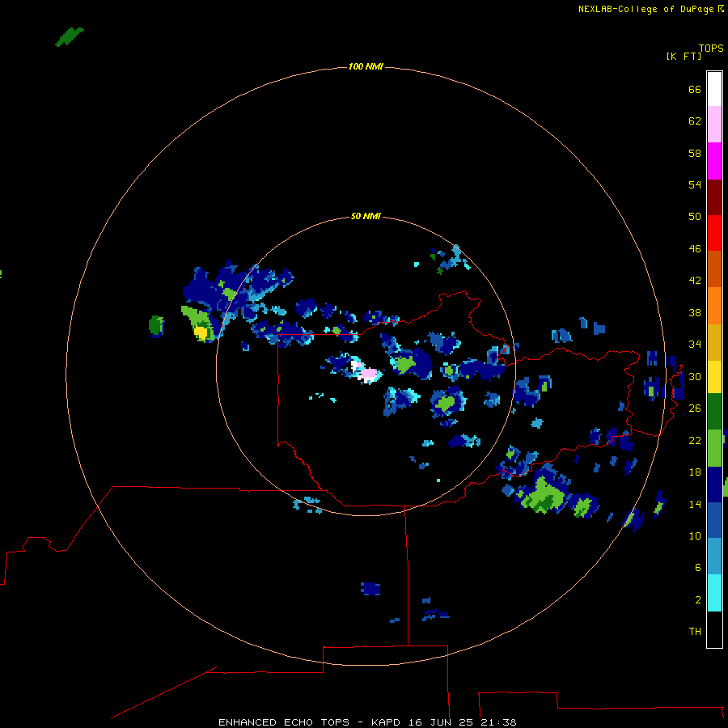Click the '62' legend value
The image size is (728, 728).
pos(695,121)
